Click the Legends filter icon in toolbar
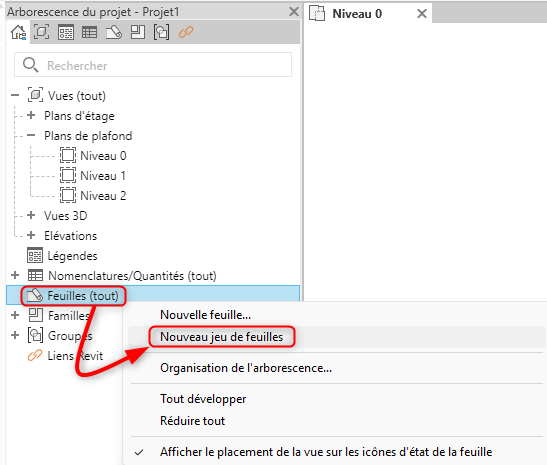The image size is (547, 465). [66, 32]
